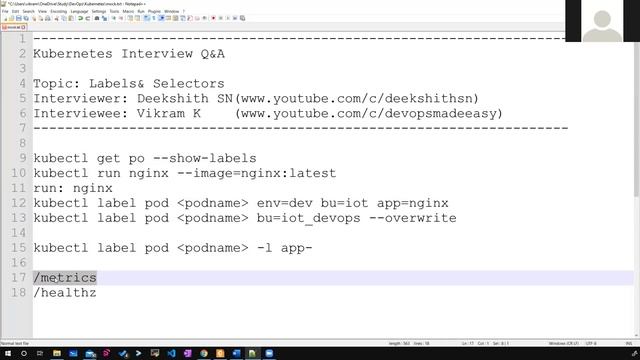Viewport: 640px width, 360px height.
Task: Click the Zoom In toolbar icon
Action: coord(114,18)
